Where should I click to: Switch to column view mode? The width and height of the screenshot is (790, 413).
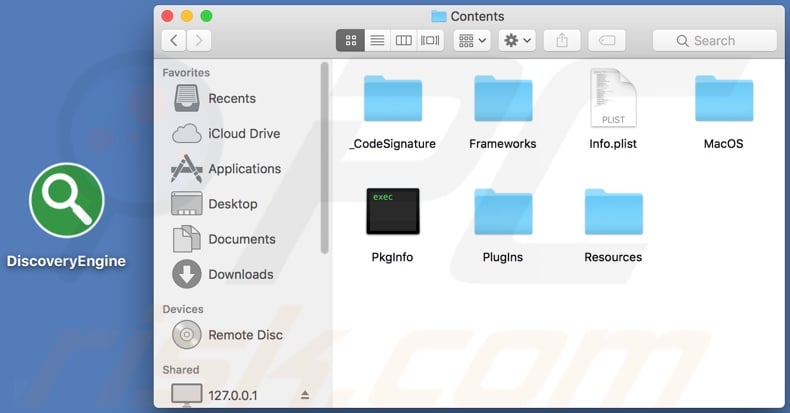tap(404, 41)
